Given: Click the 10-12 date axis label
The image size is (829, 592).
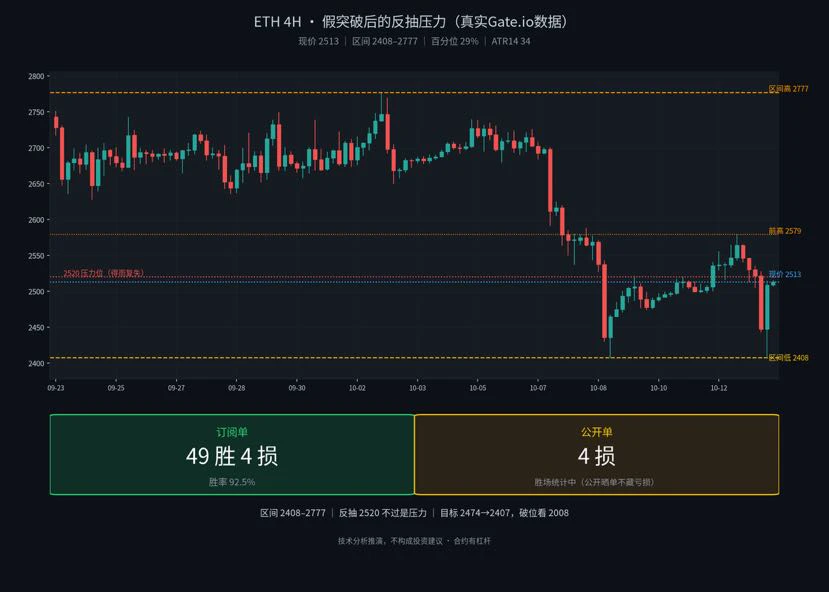Looking at the screenshot, I should pyautogui.click(x=719, y=388).
